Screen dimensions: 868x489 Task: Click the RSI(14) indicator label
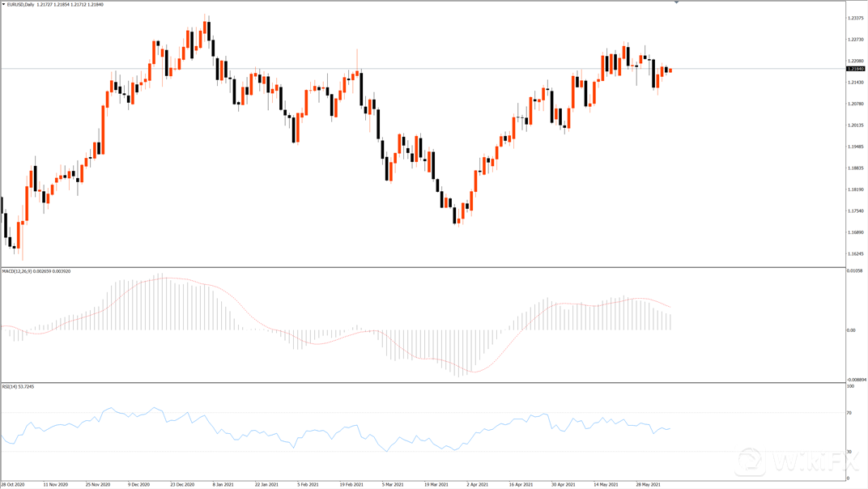pyautogui.click(x=11, y=386)
